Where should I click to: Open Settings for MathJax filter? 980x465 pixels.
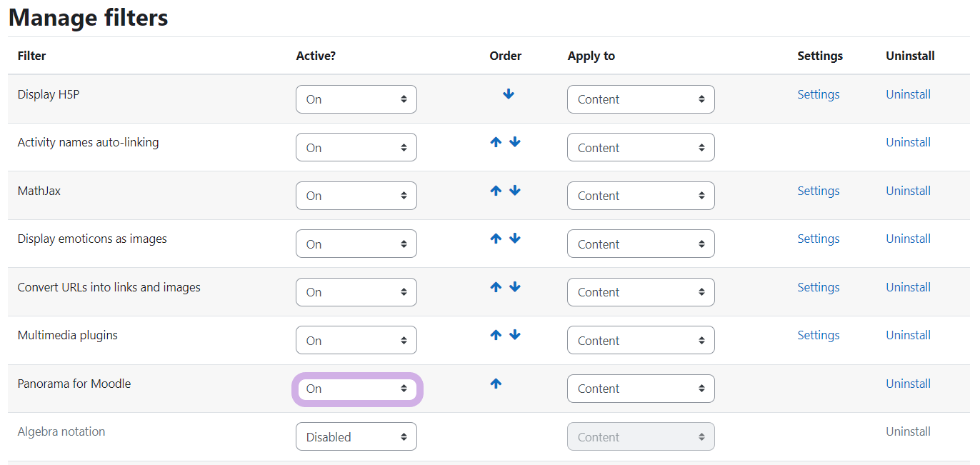click(x=818, y=191)
